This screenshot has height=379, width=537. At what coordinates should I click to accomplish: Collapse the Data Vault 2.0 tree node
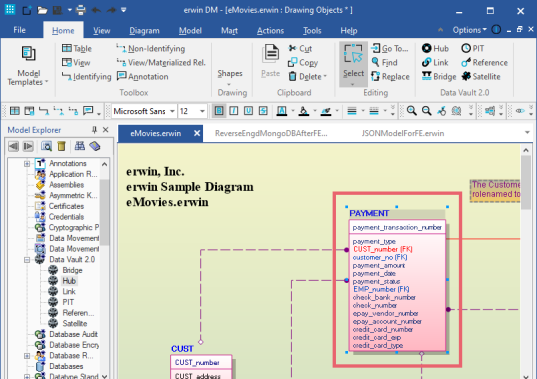tap(27, 260)
